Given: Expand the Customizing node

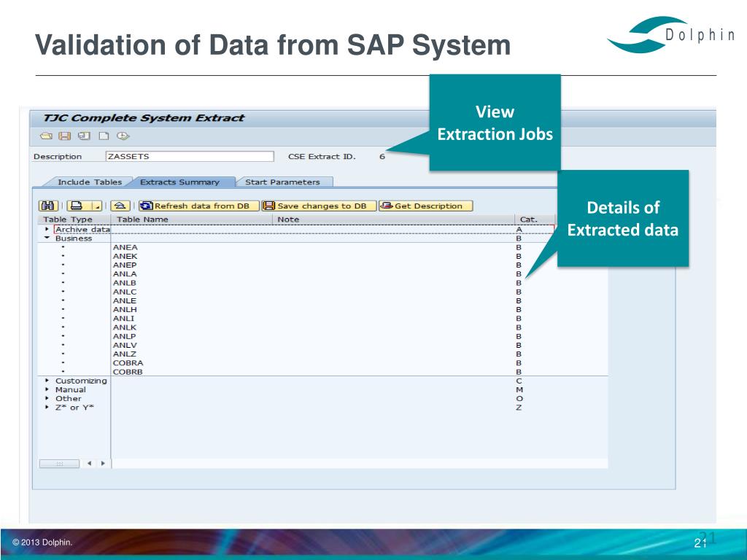Looking at the screenshot, I should (47, 381).
